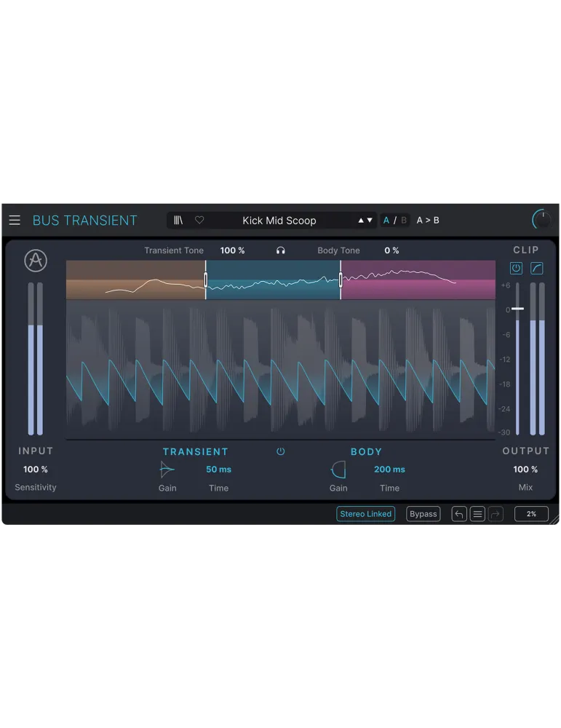Set the Transient Time 50 ms value
Image resolution: width=561 pixels, height=728 pixels.
pos(218,470)
